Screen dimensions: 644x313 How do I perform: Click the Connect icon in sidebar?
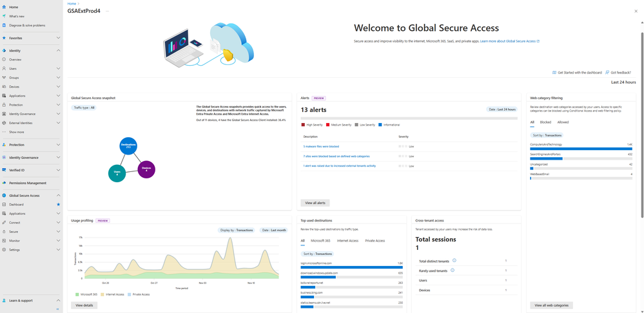(4, 222)
